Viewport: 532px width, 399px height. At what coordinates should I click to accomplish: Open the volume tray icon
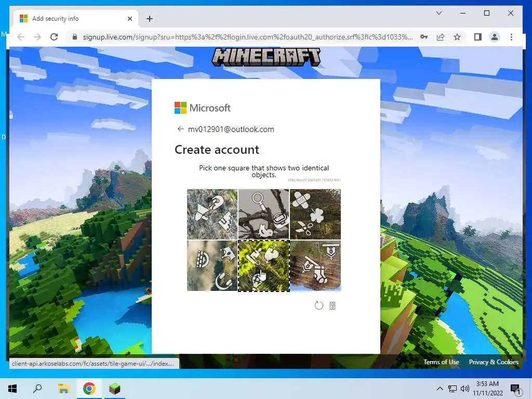[x=465, y=389]
